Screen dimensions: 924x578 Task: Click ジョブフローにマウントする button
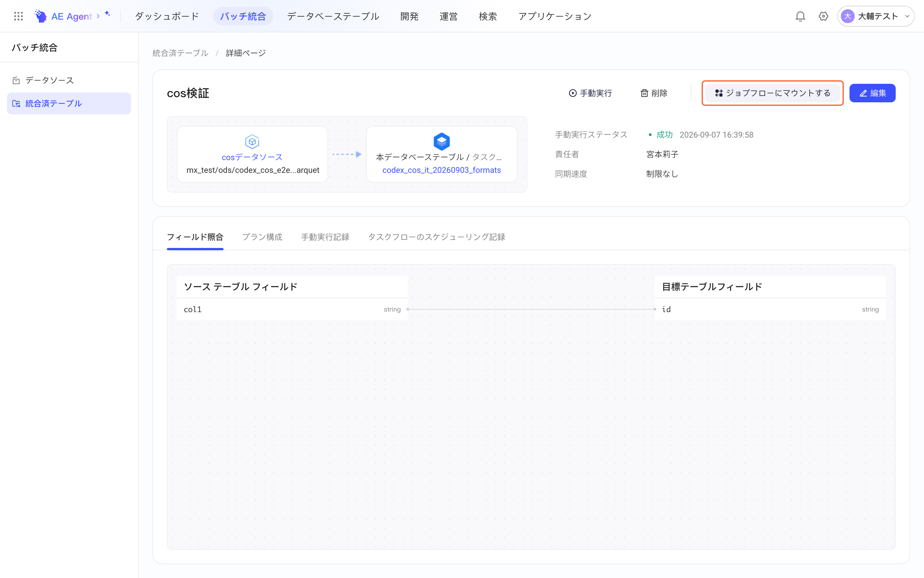(772, 93)
